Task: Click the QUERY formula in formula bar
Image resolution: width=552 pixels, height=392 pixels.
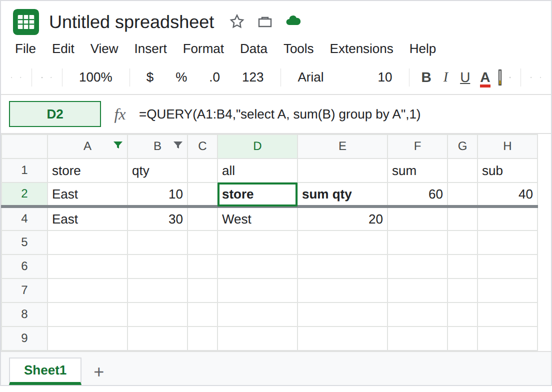Action: click(279, 114)
